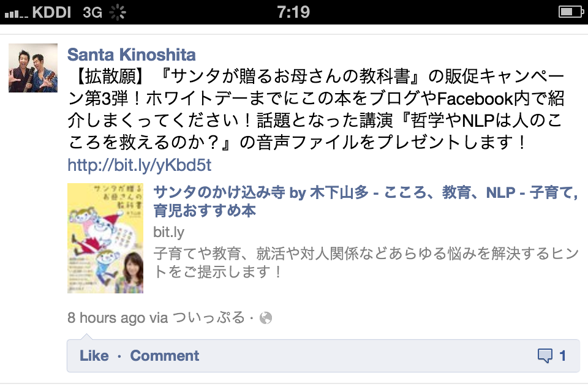Open Santa Kinoshita's profile picture
588x392 pixels.
33,68
